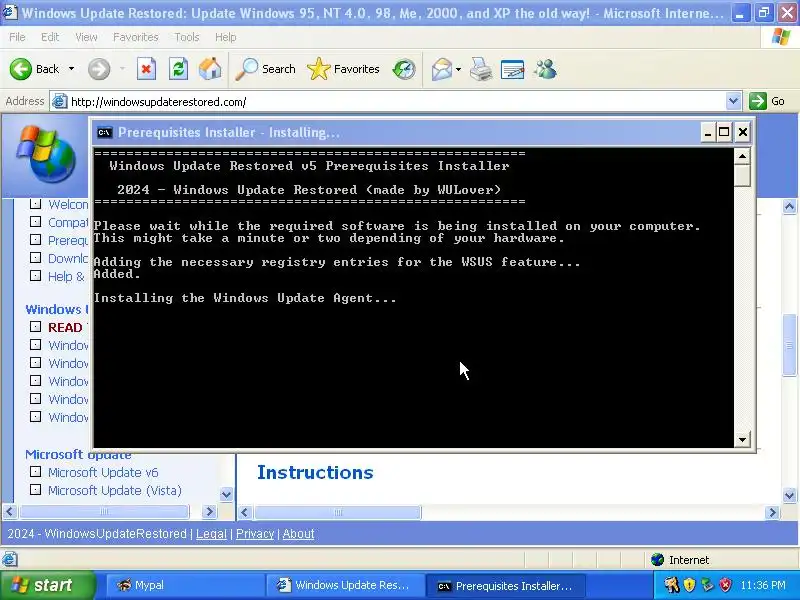Click the green Go arrow button
Image resolution: width=800 pixels, height=600 pixels.
point(758,101)
